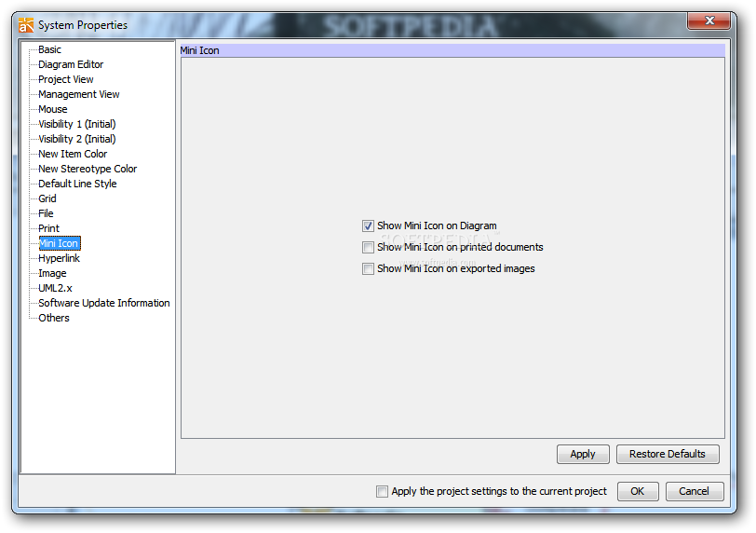Open Default Line Style settings

pos(77,184)
